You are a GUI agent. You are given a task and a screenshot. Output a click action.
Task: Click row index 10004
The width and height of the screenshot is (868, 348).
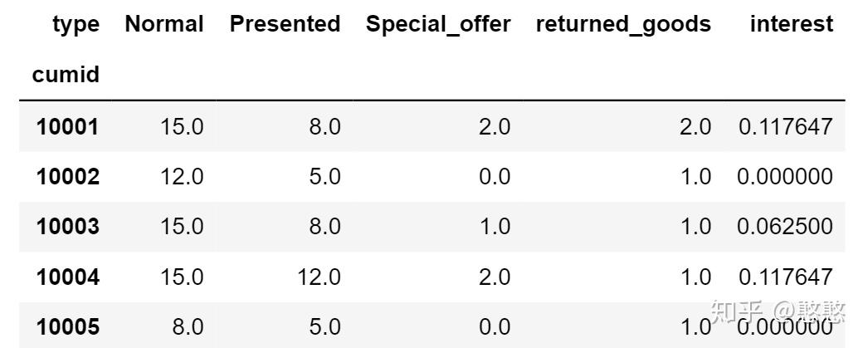[x=67, y=277]
